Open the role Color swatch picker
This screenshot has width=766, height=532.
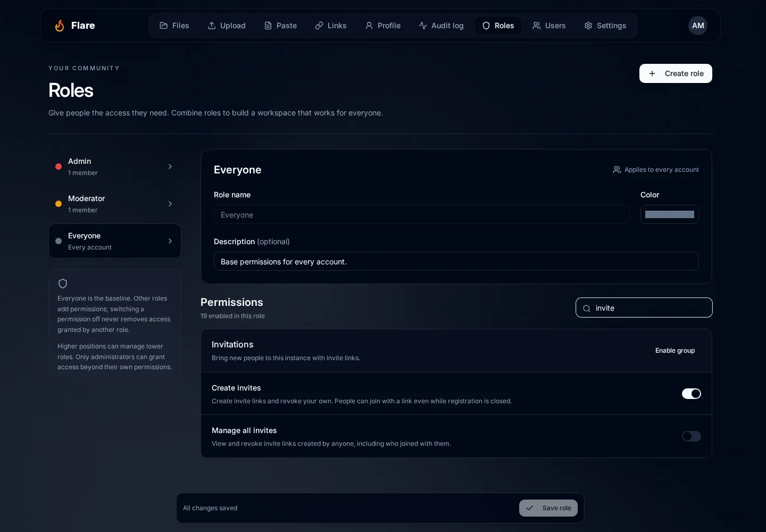[670, 214]
